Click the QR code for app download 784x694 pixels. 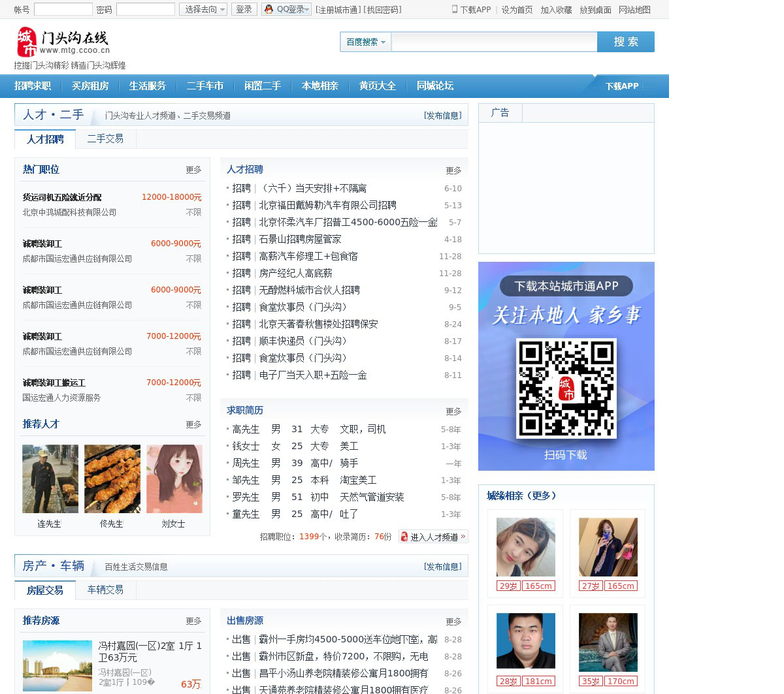coord(566,388)
